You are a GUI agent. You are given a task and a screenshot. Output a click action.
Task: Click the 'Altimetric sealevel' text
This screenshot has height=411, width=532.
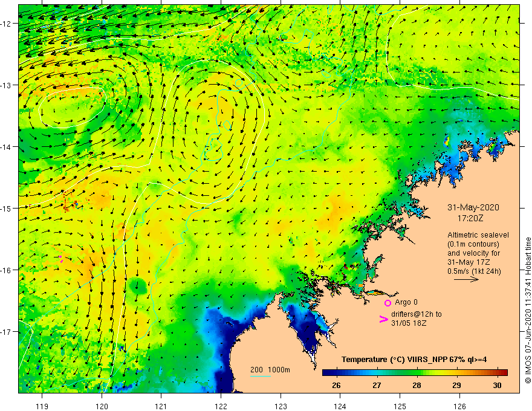tap(478, 235)
